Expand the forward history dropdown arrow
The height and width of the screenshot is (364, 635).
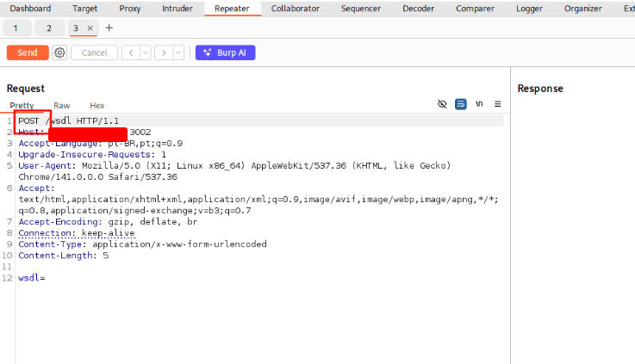click(x=178, y=52)
